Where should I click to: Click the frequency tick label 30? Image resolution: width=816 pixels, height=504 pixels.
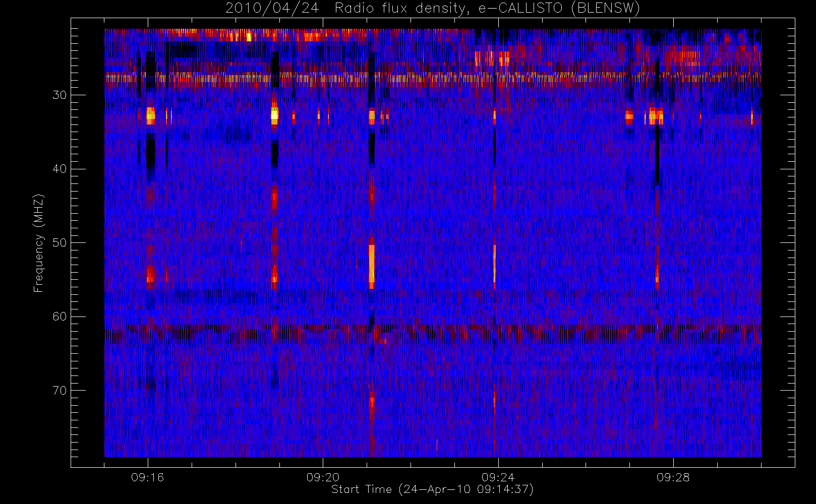tap(60, 95)
